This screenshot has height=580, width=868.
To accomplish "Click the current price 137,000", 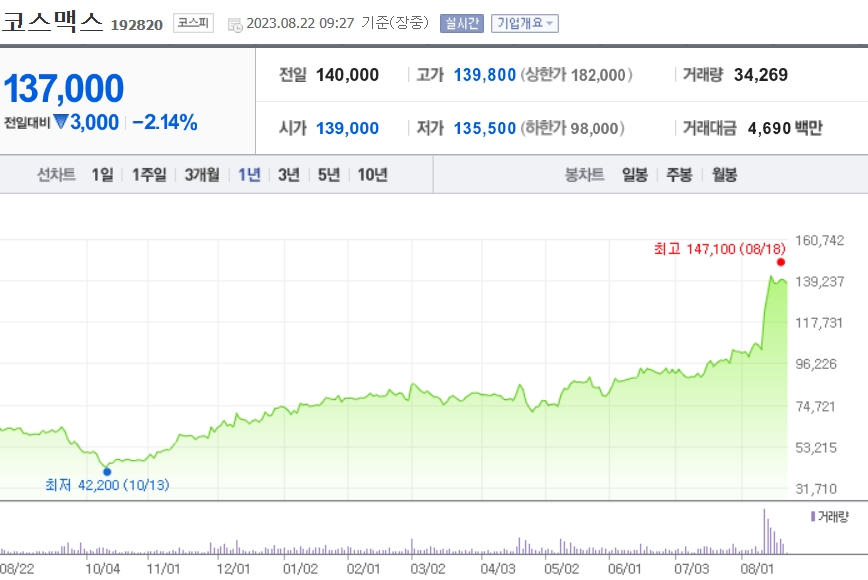I will point(64,89).
